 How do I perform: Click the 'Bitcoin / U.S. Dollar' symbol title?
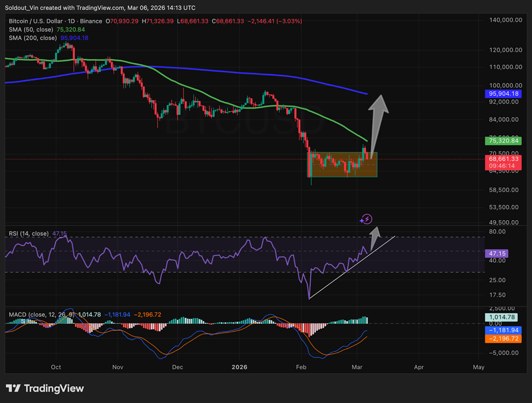coord(37,21)
